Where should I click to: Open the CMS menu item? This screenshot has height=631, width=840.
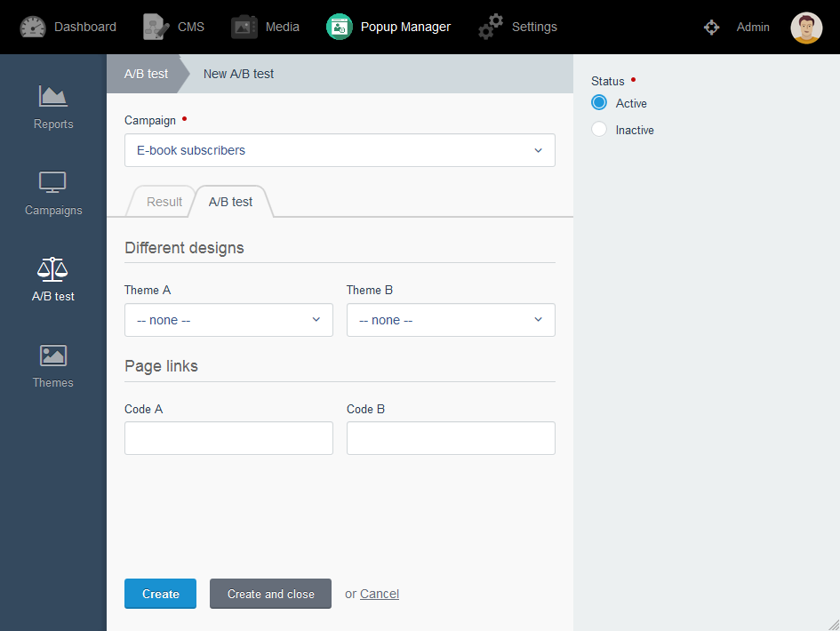[x=173, y=27]
